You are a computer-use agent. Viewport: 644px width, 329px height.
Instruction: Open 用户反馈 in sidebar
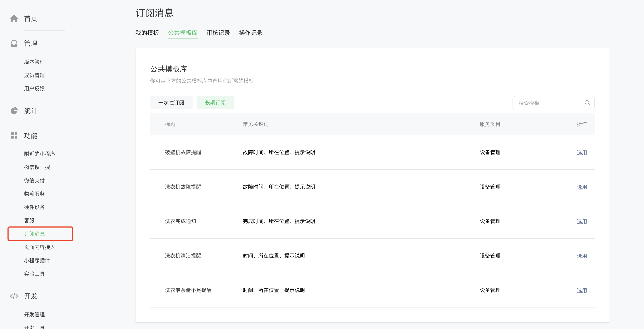coord(34,89)
